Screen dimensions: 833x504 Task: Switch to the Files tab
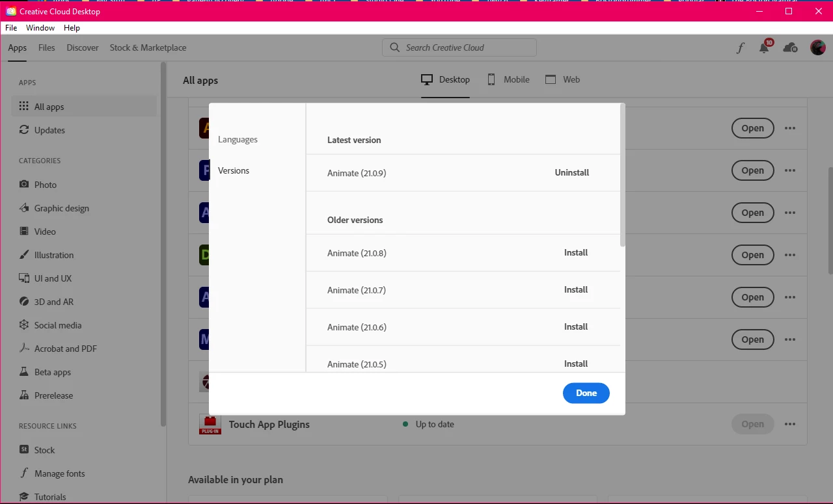coord(47,47)
